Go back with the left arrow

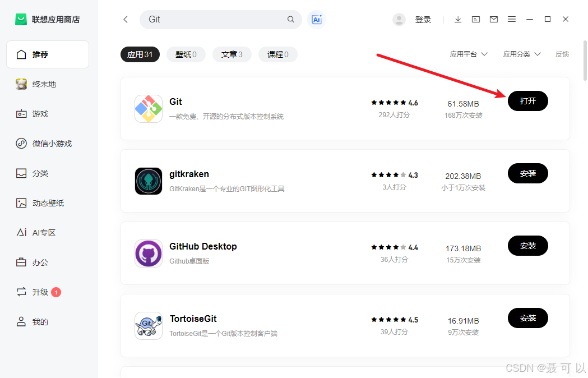126,20
